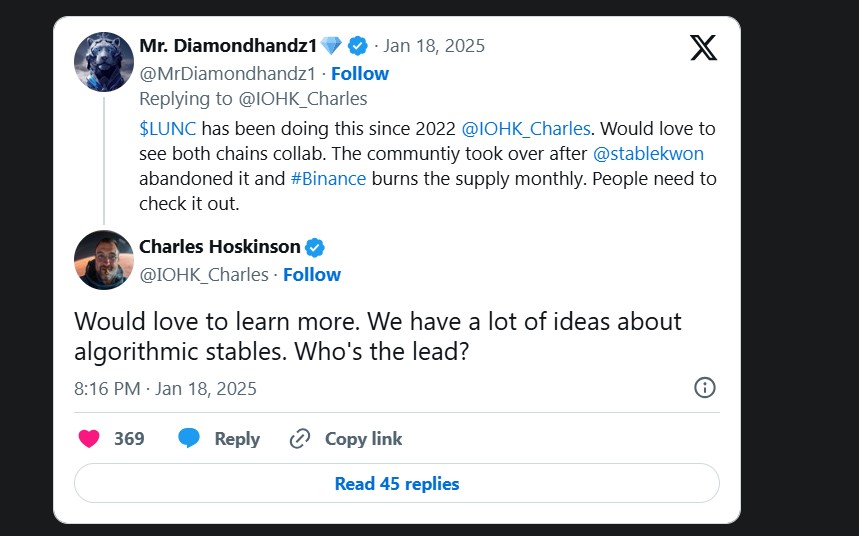Follow @IOHK_Charles
This screenshot has width=859, height=536.
click(x=312, y=274)
